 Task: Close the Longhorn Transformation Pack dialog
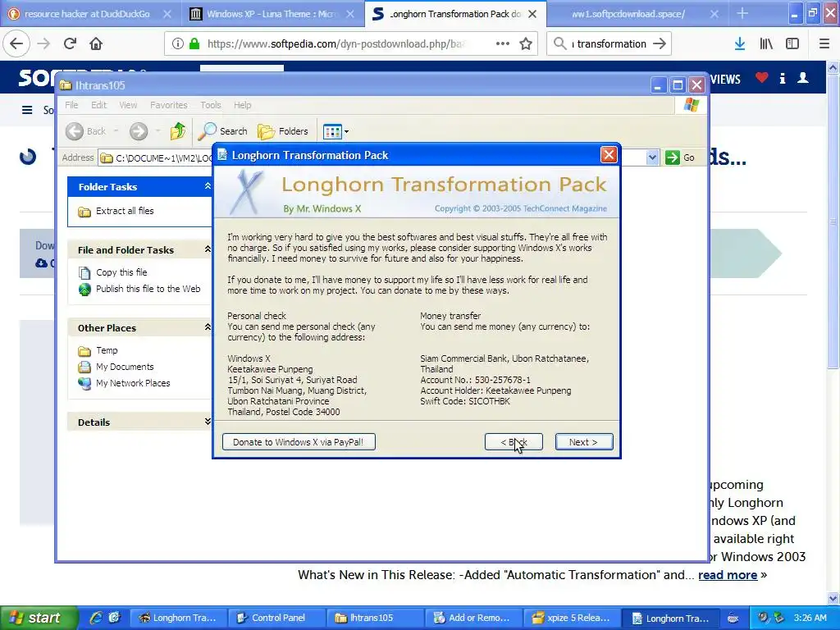pyautogui.click(x=609, y=155)
